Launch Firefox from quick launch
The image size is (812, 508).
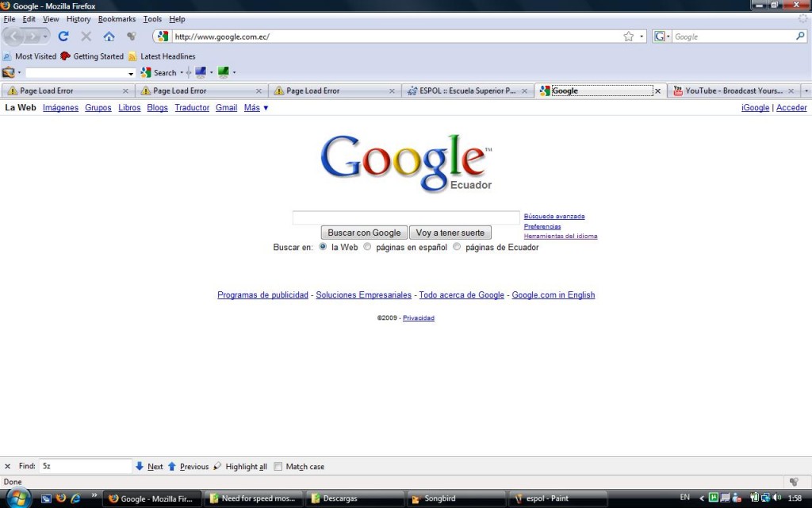coord(60,498)
